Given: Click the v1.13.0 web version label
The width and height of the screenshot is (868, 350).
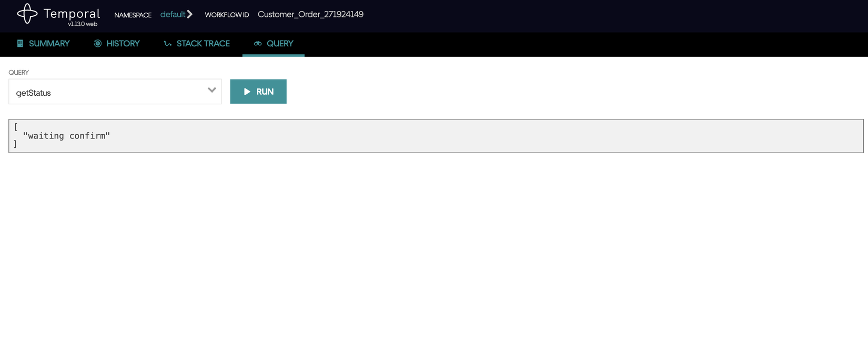Looking at the screenshot, I should (83, 24).
